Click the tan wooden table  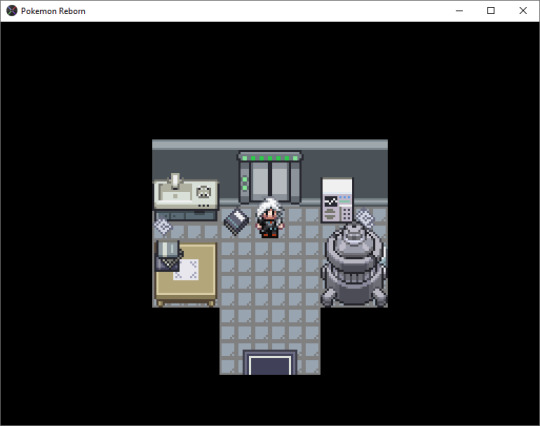[x=186, y=274]
